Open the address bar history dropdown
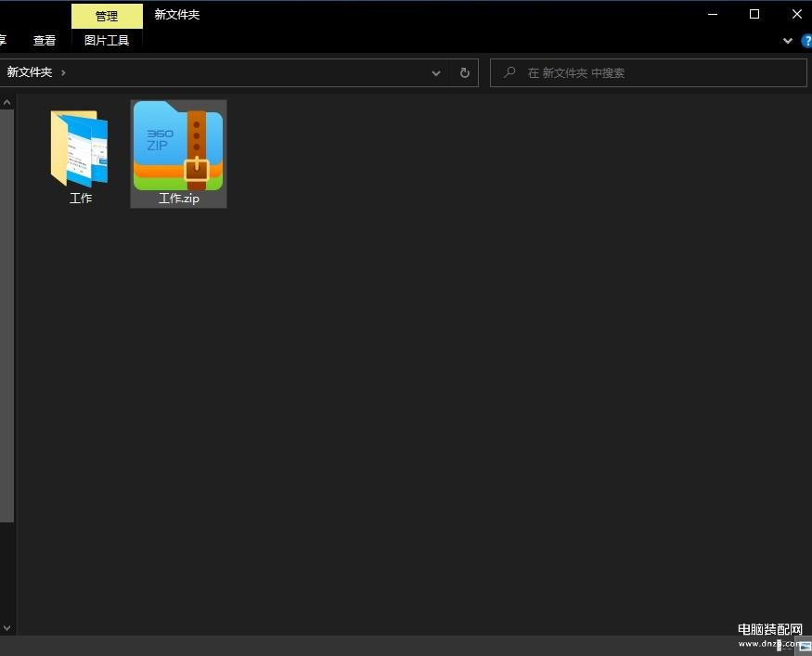812x656 pixels. (x=436, y=73)
